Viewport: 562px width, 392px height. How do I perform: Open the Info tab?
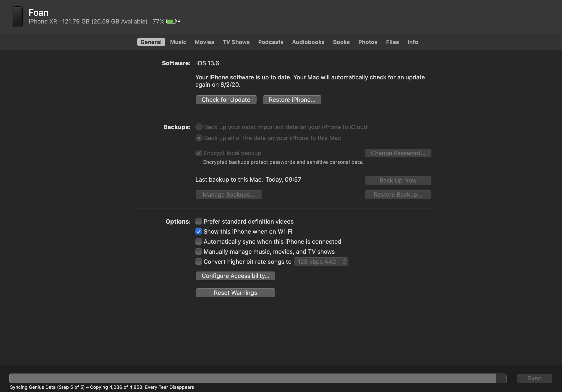click(412, 42)
